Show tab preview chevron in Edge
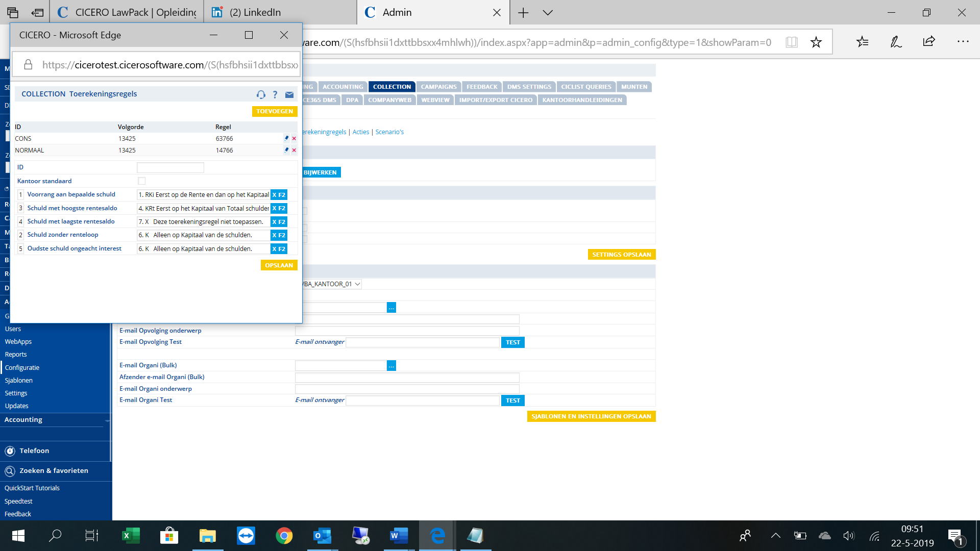Viewport: 980px width, 551px height. [x=548, y=12]
